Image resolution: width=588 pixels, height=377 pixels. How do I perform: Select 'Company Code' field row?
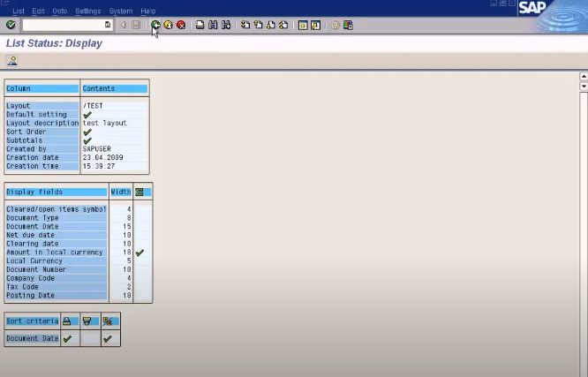pos(57,278)
